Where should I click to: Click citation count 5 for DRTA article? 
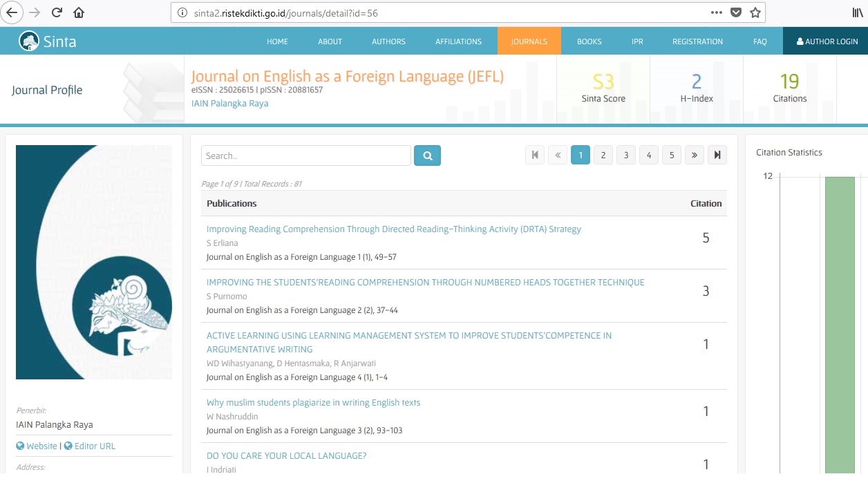(706, 238)
